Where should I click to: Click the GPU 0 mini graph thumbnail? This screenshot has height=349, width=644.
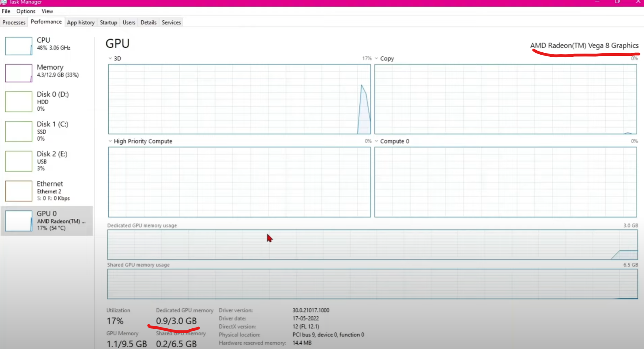coord(19,221)
